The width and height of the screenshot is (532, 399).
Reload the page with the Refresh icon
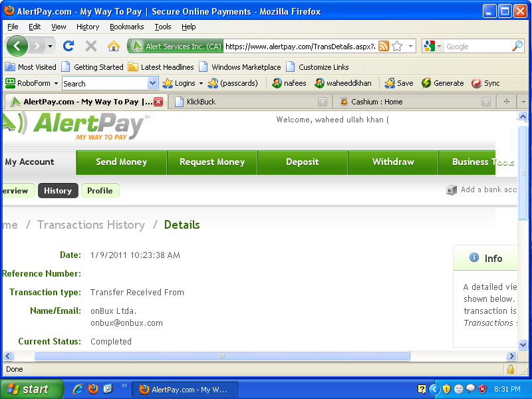[x=68, y=46]
